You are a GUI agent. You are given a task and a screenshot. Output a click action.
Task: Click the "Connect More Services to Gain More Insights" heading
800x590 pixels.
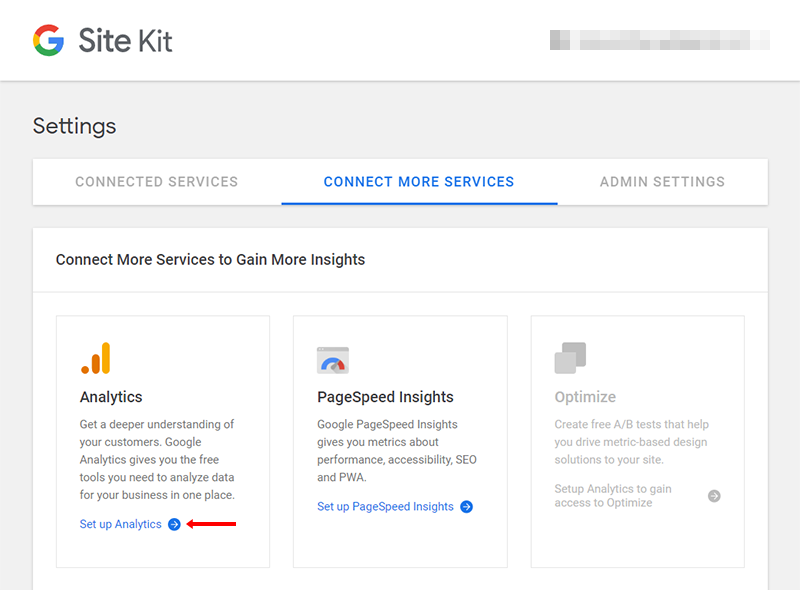point(209,260)
